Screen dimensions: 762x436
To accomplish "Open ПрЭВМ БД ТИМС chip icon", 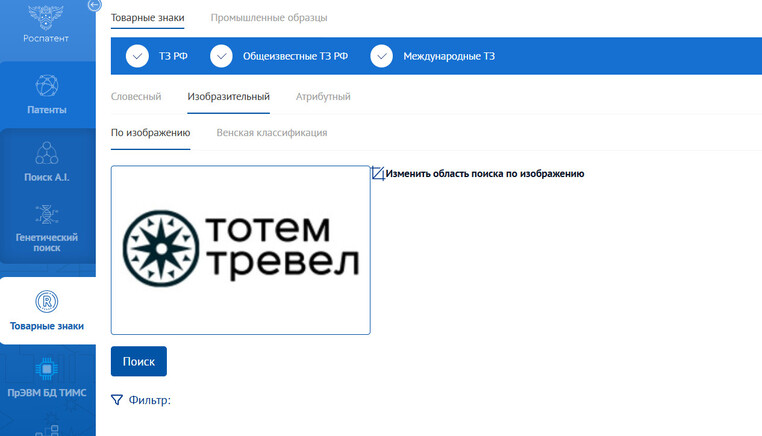I will (47, 369).
